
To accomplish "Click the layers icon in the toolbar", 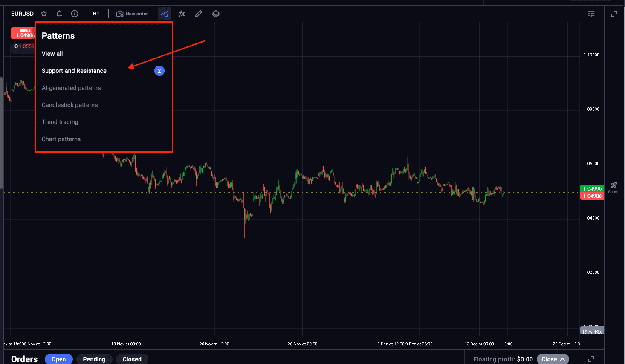I will [215, 13].
